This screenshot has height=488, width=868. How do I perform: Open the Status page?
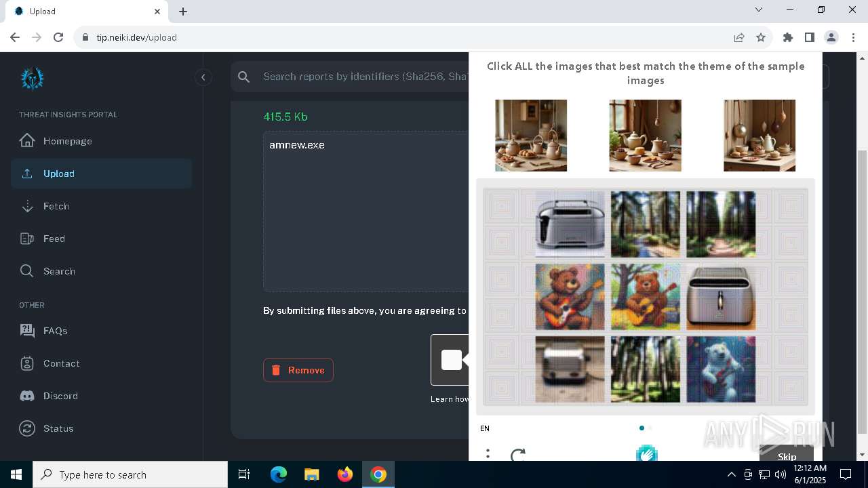[102, 428]
